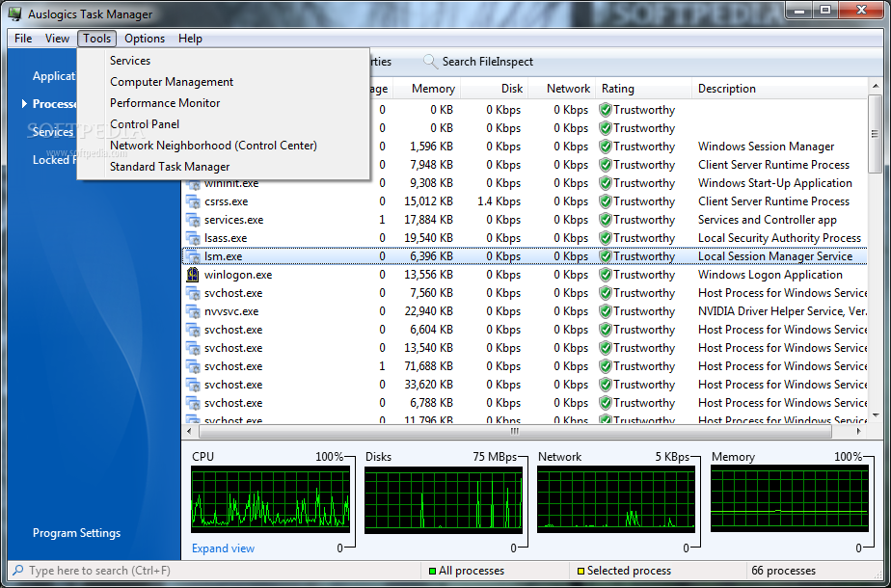Click shield icon in Windows Session Manager row
Viewport: 891px width, 588px height.
tap(606, 146)
